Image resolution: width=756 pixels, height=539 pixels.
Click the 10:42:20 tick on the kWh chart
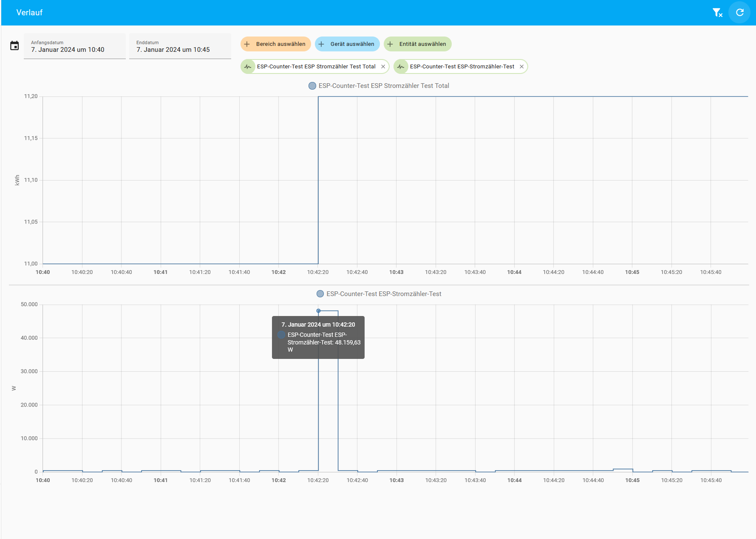[318, 272]
